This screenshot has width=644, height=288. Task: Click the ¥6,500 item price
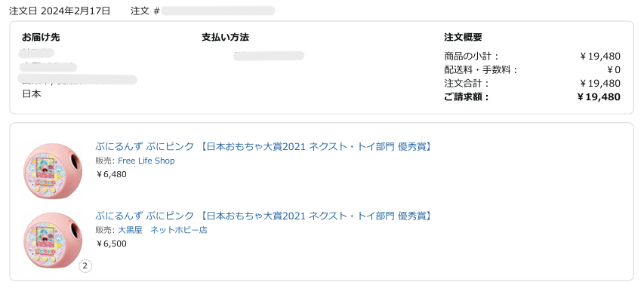tap(111, 244)
